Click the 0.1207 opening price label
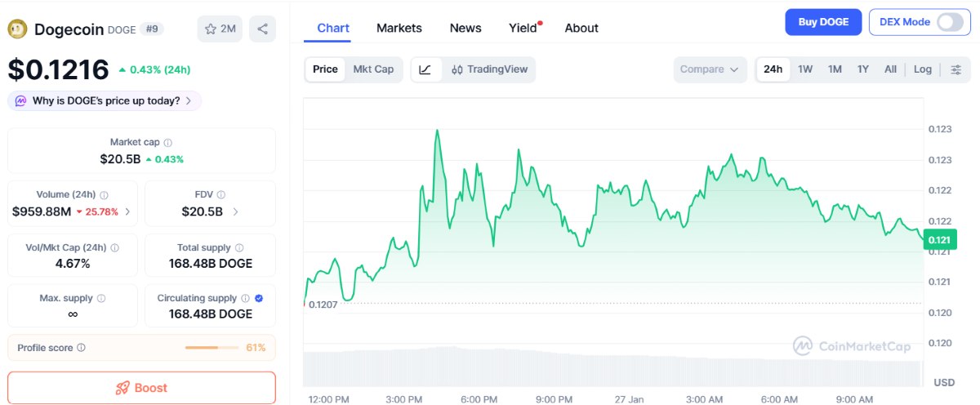The height and width of the screenshot is (405, 980). (x=323, y=304)
